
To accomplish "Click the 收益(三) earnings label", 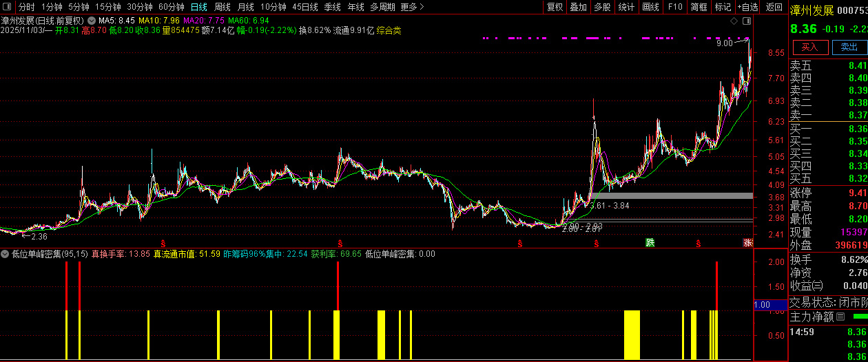I will point(806,286).
